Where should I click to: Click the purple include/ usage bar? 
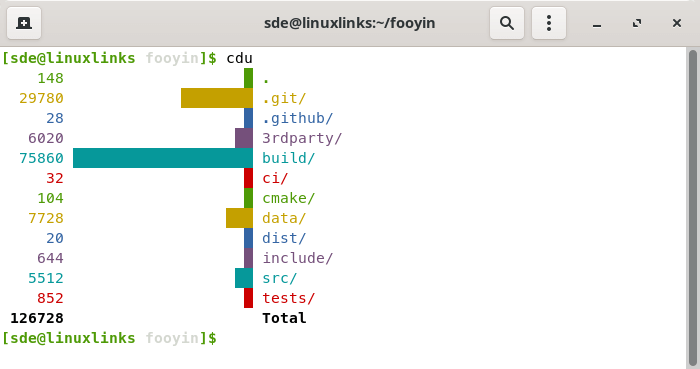click(248, 258)
